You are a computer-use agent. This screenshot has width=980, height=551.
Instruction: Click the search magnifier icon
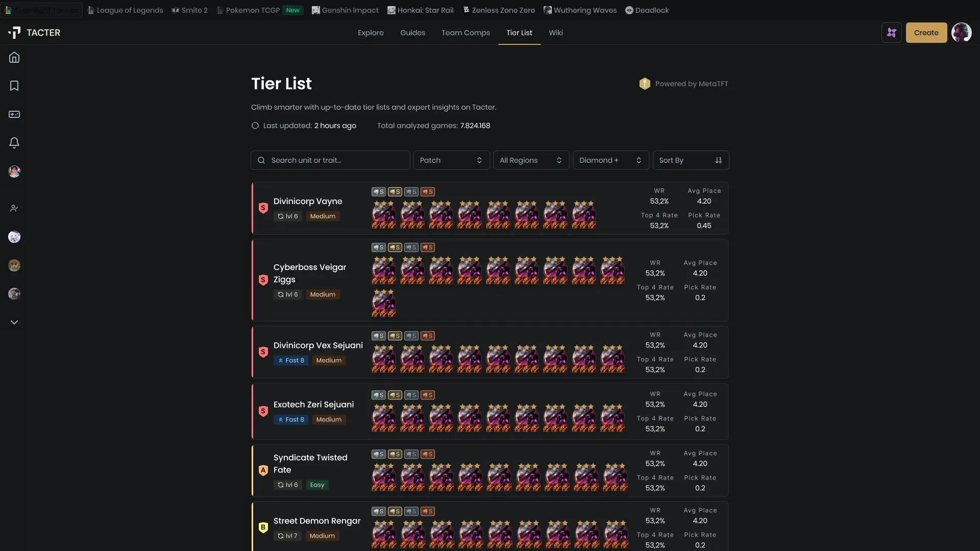(261, 160)
